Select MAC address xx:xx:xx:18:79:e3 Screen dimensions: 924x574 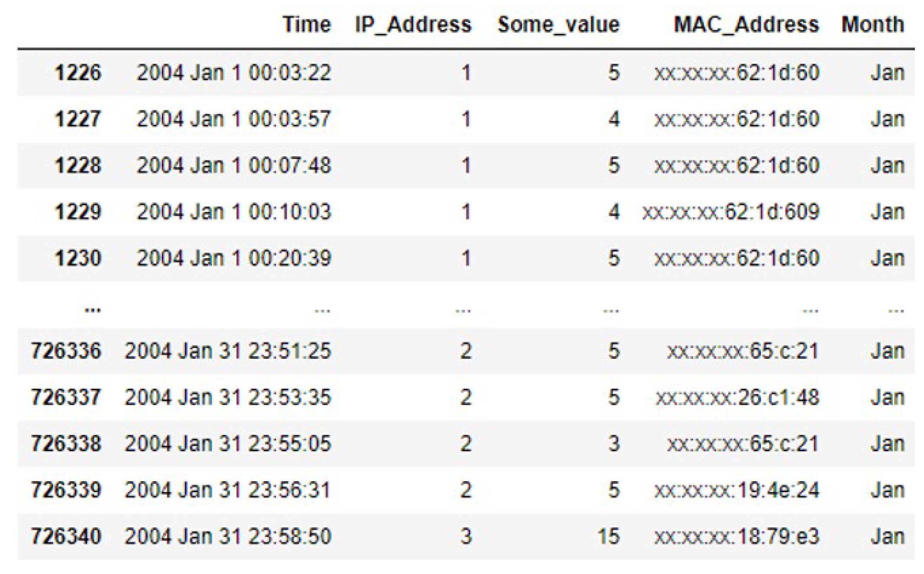tap(737, 537)
